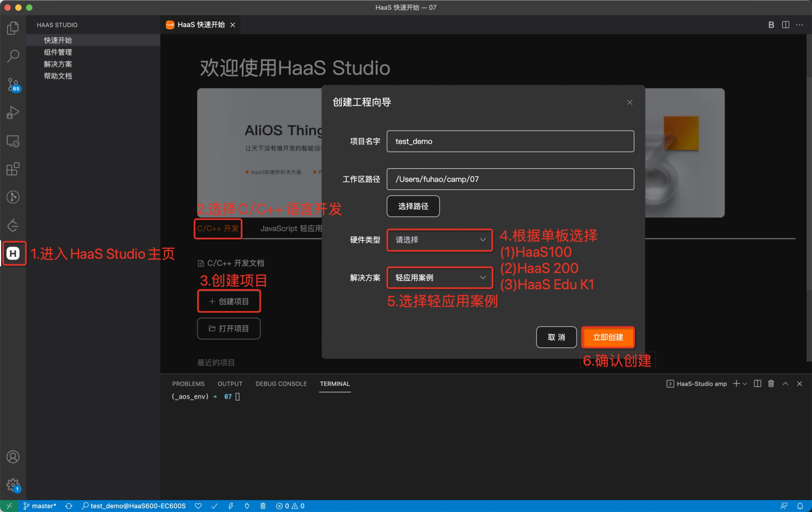Open the Search view in activity bar
Screen dimensions: 812x512
point(13,56)
